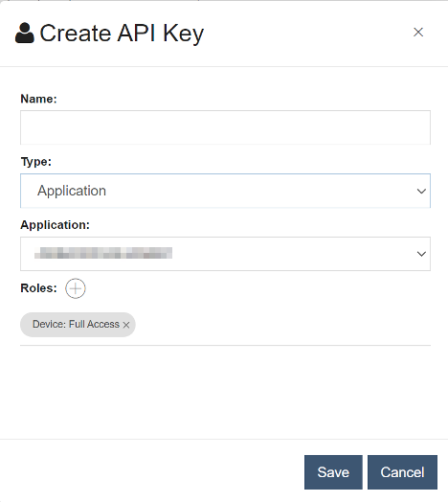Click the Application: field label
This screenshot has width=448, height=502.
(x=55, y=225)
